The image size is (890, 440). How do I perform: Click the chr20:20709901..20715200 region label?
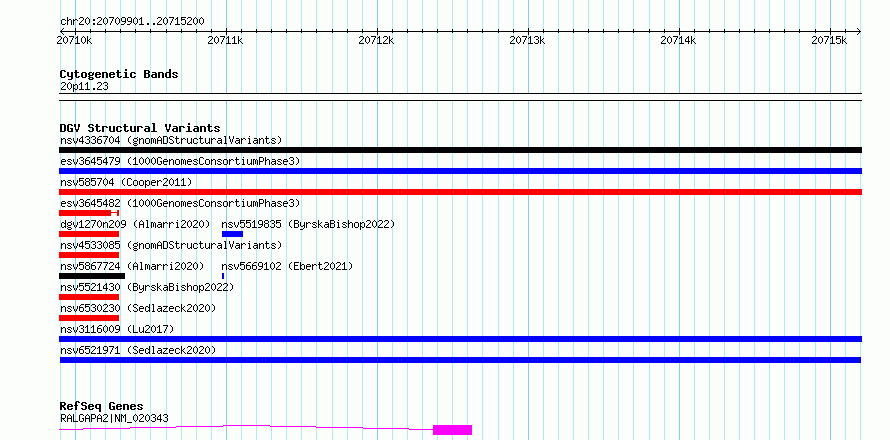132,22
